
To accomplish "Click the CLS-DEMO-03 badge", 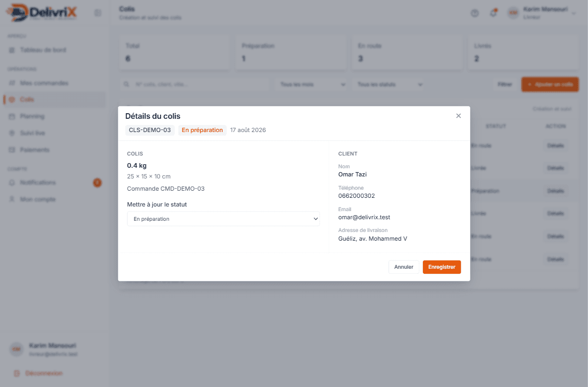I will 150,130.
